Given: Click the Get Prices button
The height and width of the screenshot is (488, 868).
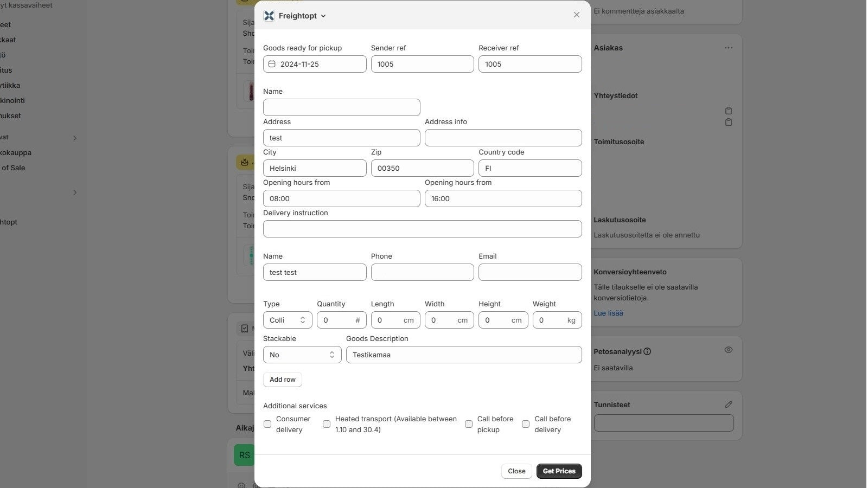Looking at the screenshot, I should pos(559,471).
